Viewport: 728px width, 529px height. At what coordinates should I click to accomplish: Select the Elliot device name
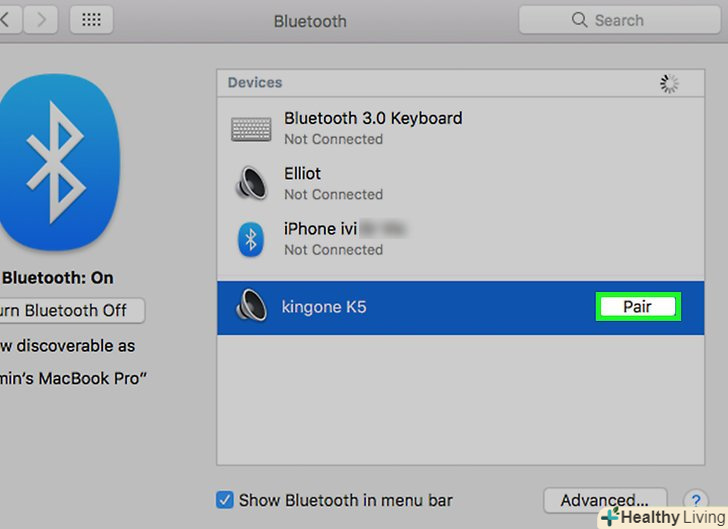pos(302,174)
